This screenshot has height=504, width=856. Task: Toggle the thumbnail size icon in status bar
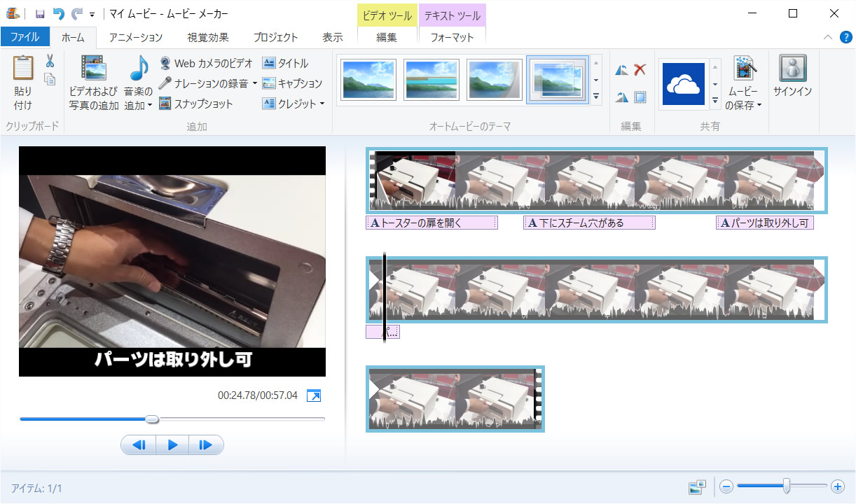point(697,486)
